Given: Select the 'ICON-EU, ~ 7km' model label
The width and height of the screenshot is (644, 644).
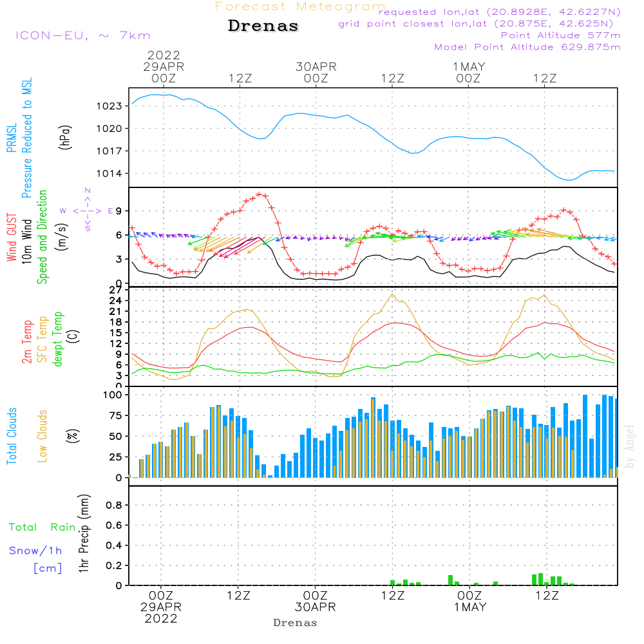Looking at the screenshot, I should pyautogui.click(x=83, y=35).
